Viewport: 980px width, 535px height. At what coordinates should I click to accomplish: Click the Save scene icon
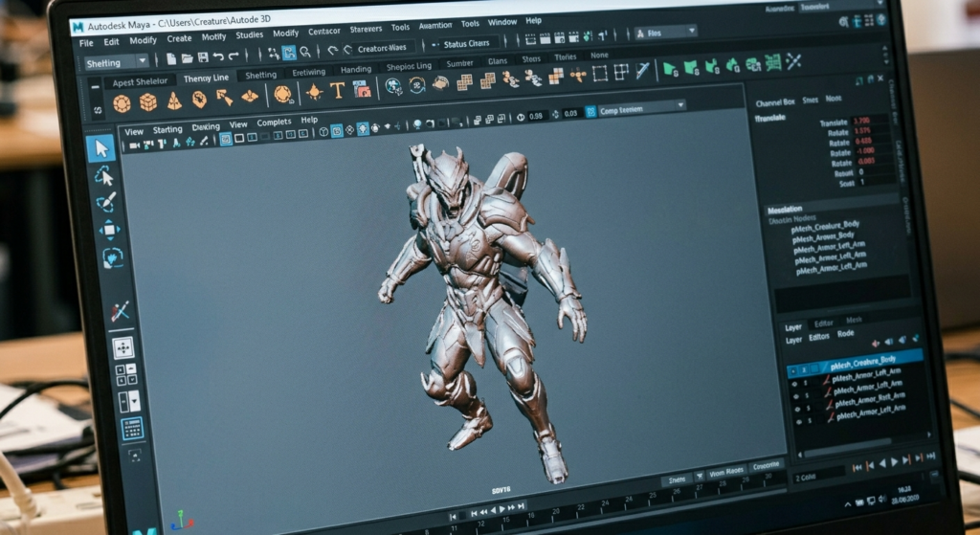pos(202,59)
